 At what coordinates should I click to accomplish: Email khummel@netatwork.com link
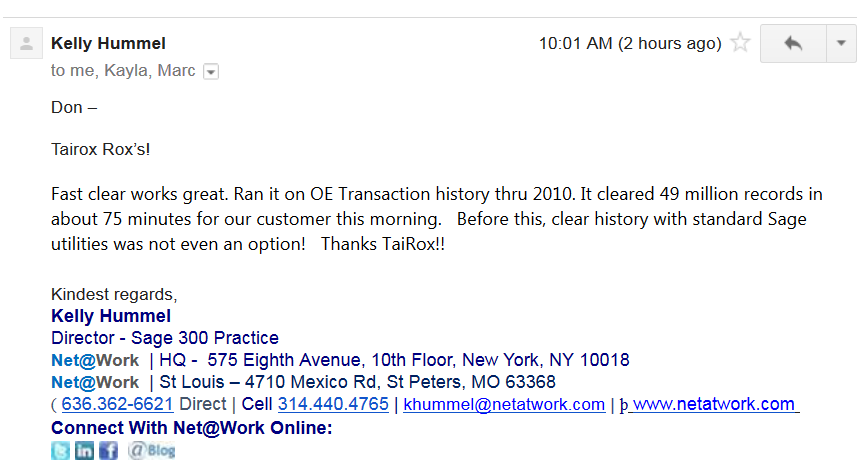504,404
